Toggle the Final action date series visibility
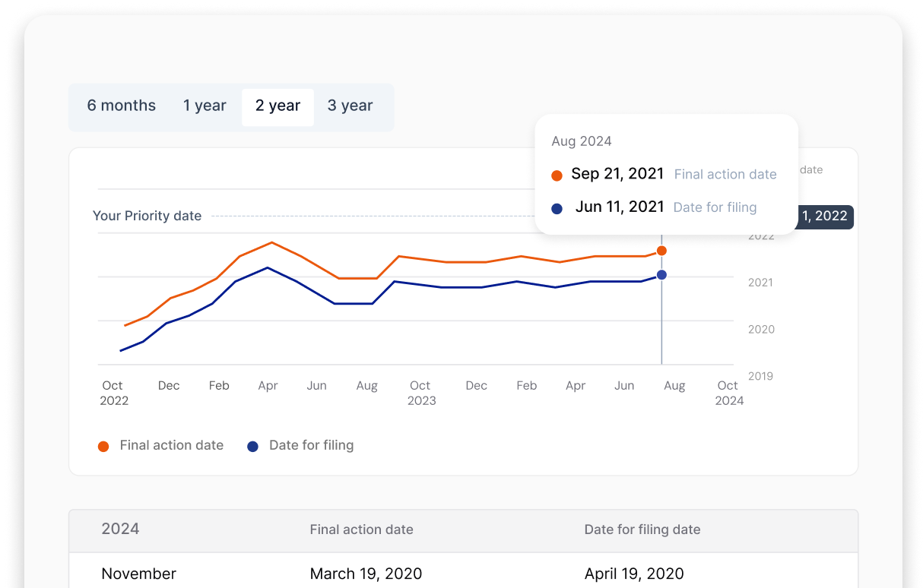The width and height of the screenshot is (923, 588). click(x=160, y=445)
